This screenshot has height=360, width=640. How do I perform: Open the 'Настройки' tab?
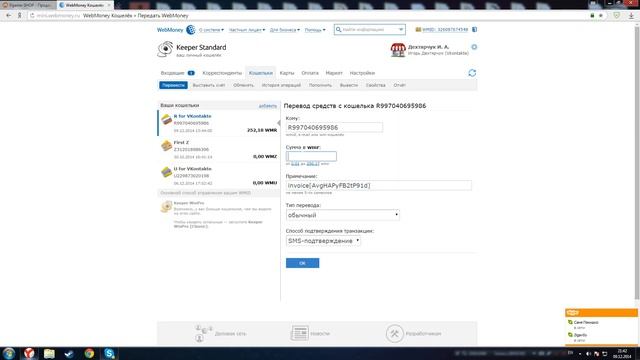tap(362, 73)
